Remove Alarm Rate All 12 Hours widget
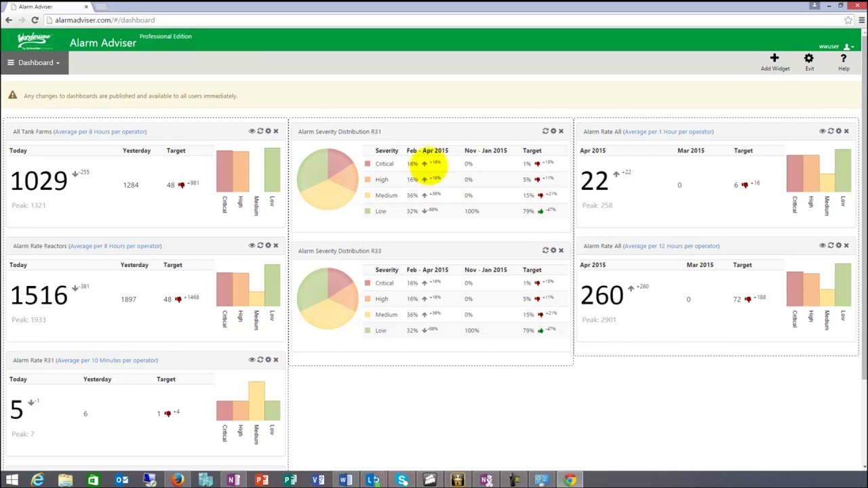The width and height of the screenshot is (868, 488). (x=846, y=245)
